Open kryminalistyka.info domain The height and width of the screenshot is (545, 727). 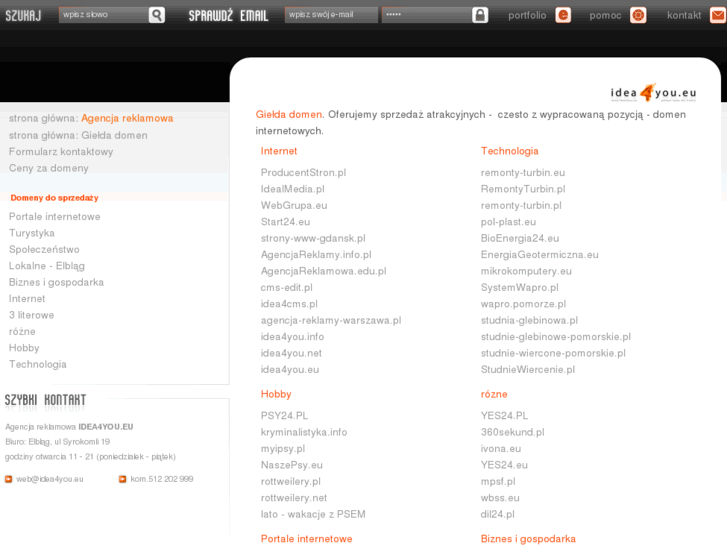pos(304,432)
